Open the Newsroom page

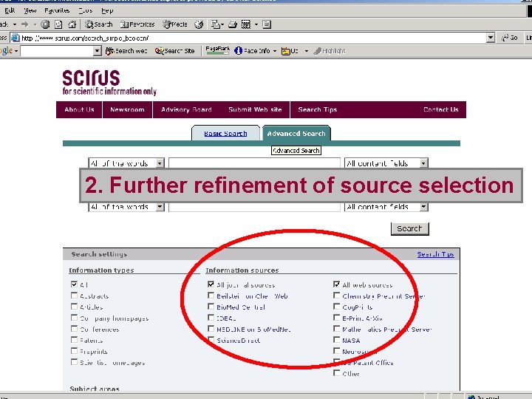(127, 109)
